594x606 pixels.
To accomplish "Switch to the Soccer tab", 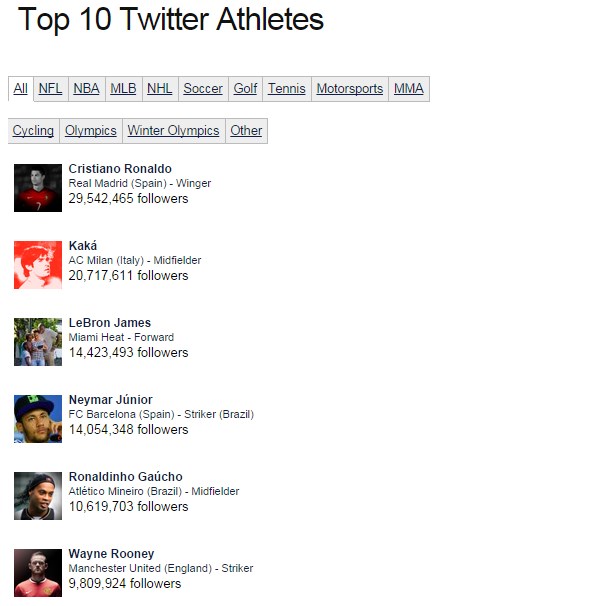I will 203,89.
